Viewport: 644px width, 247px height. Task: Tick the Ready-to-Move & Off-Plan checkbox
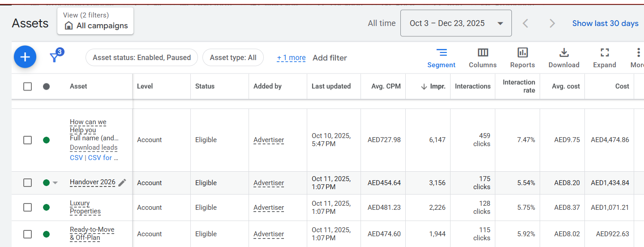(x=28, y=234)
